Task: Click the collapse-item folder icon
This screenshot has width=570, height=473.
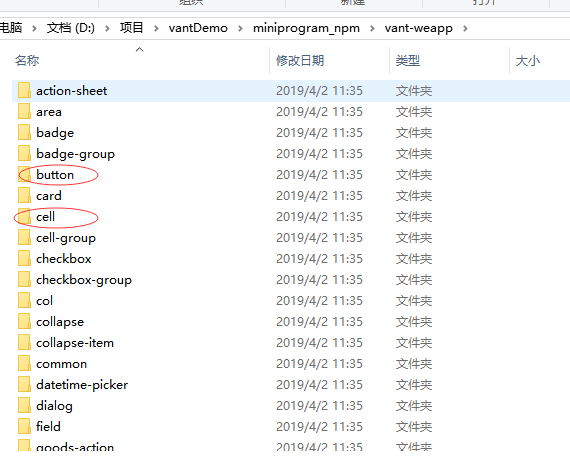Action: click(24, 342)
